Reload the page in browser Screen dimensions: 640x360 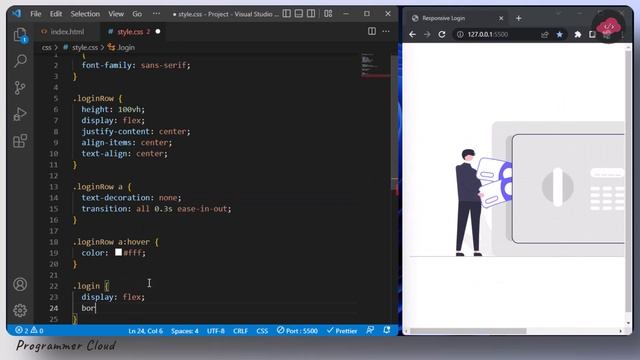(x=442, y=34)
